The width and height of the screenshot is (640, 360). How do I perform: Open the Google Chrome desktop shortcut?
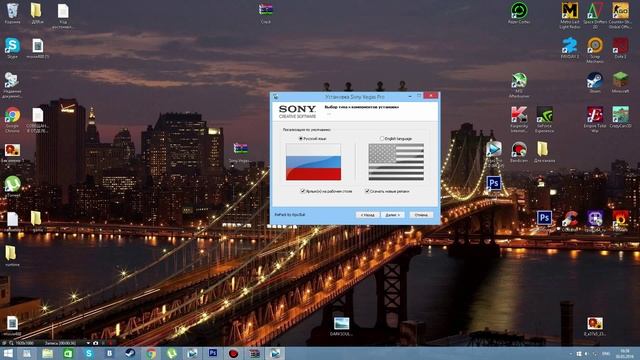pos(12,120)
